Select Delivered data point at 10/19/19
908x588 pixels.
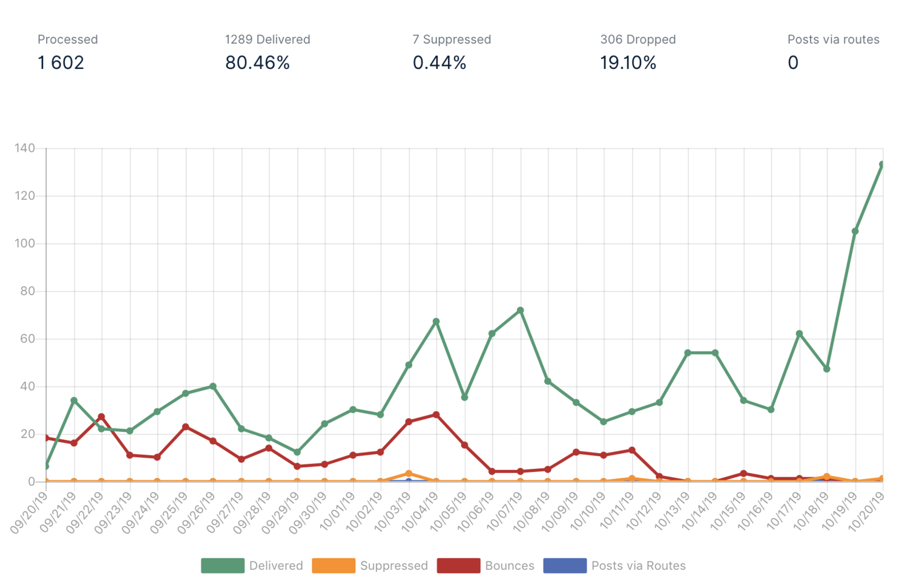(855, 231)
